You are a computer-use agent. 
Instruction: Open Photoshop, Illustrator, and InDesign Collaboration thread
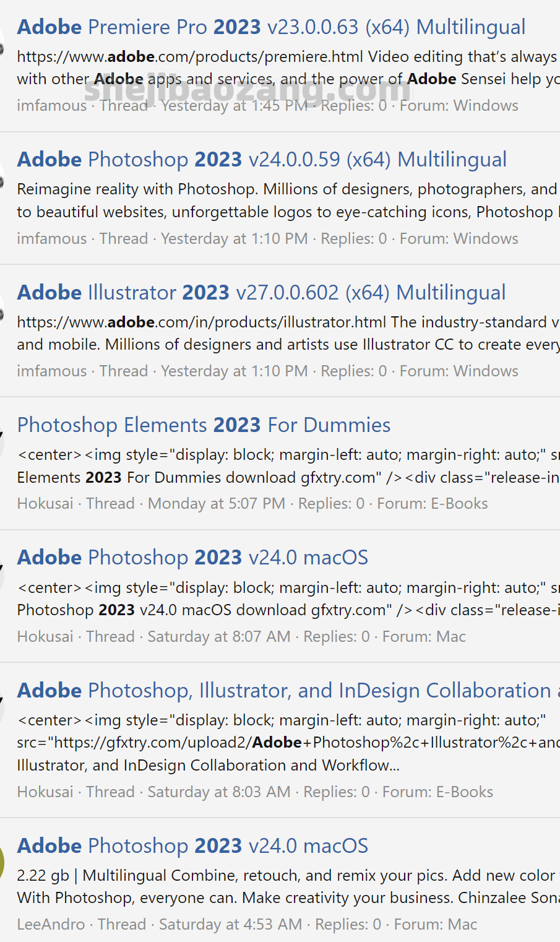(285, 691)
